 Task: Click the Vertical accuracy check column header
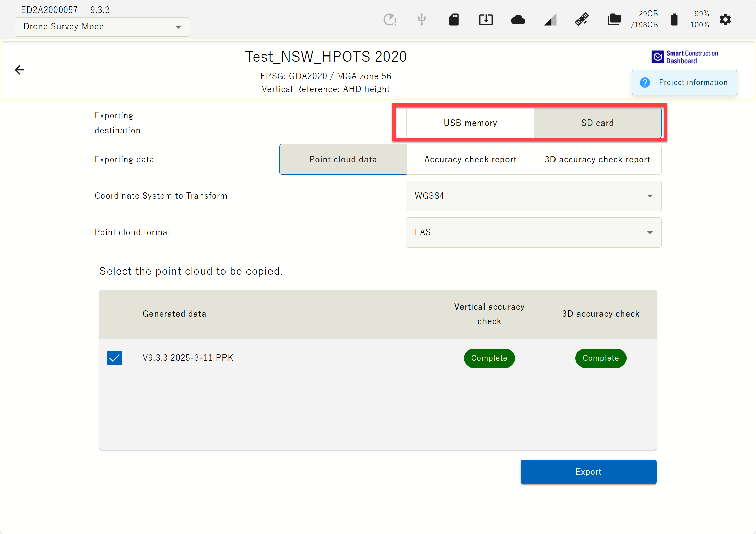(x=489, y=314)
